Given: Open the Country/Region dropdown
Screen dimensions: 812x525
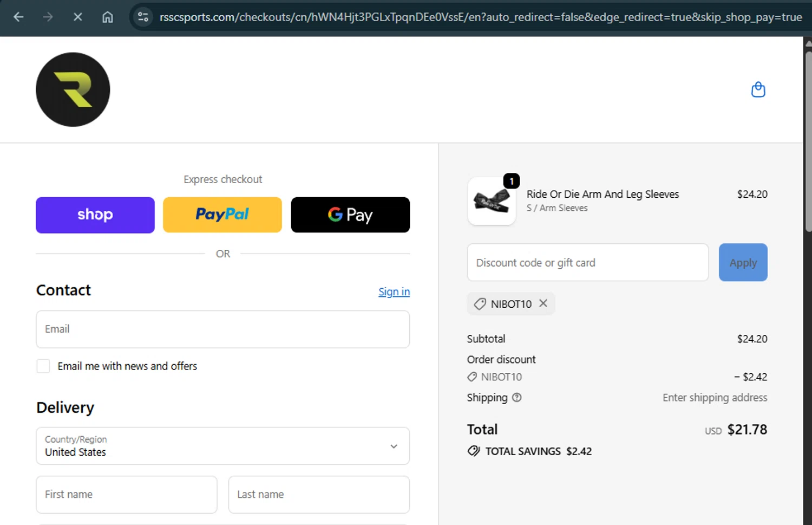Looking at the screenshot, I should [222, 446].
